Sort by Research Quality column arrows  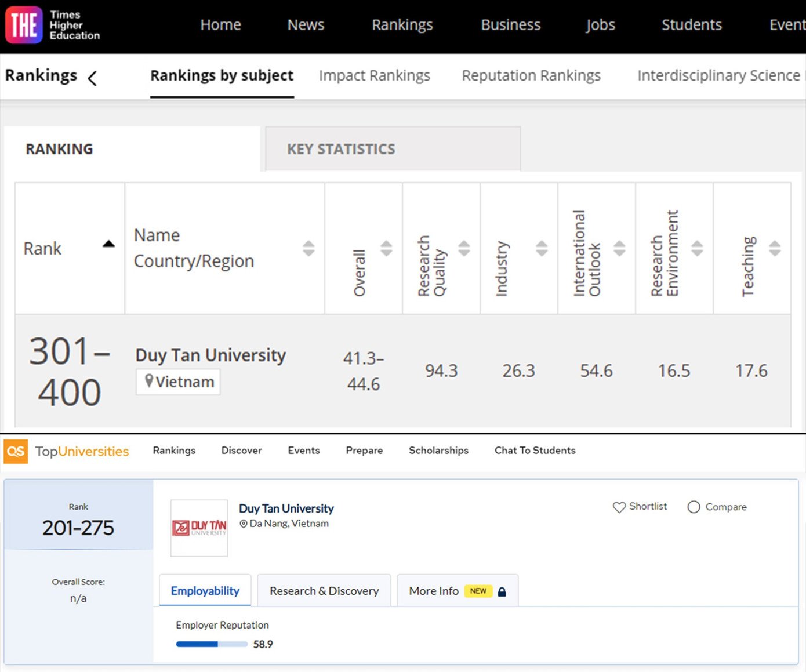[x=464, y=248]
